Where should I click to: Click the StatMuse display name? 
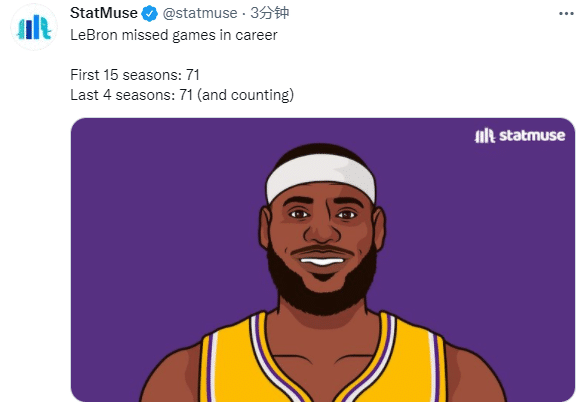tap(104, 13)
